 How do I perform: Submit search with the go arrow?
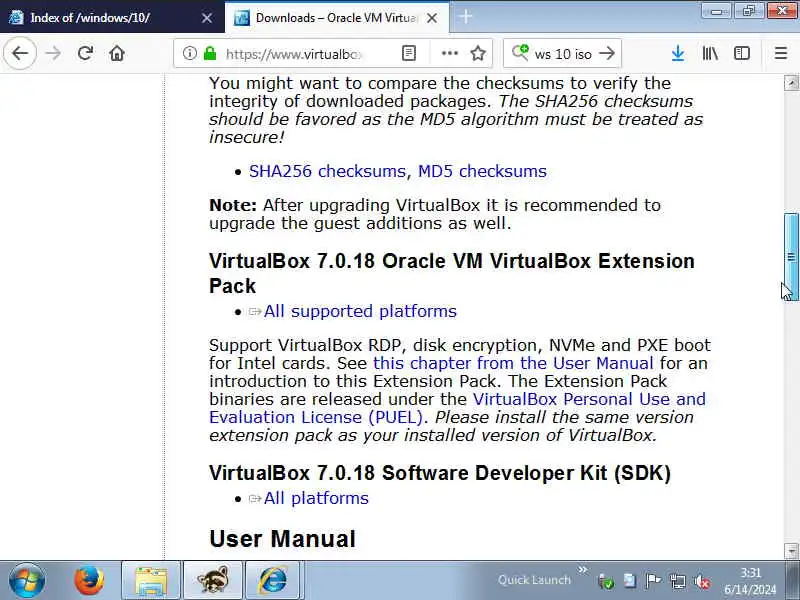[607, 53]
